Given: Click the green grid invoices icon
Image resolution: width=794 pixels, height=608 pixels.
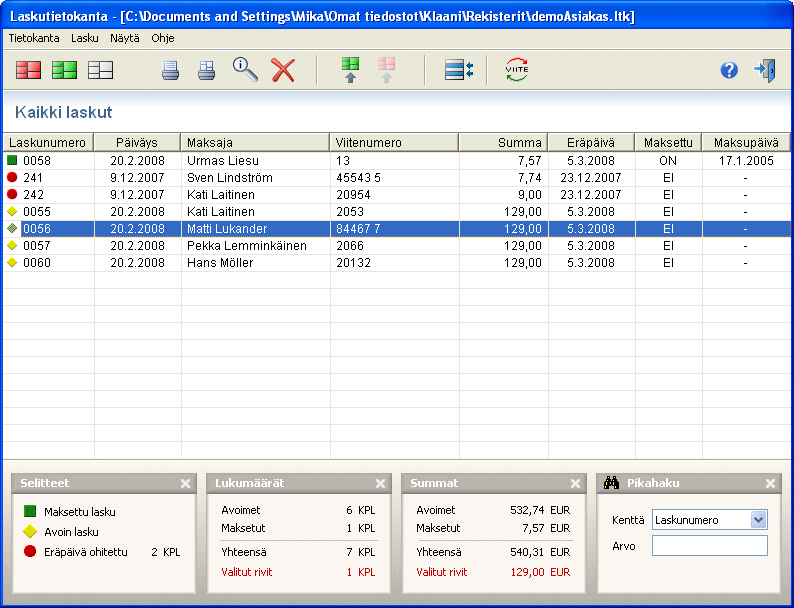Looking at the screenshot, I should (64, 70).
